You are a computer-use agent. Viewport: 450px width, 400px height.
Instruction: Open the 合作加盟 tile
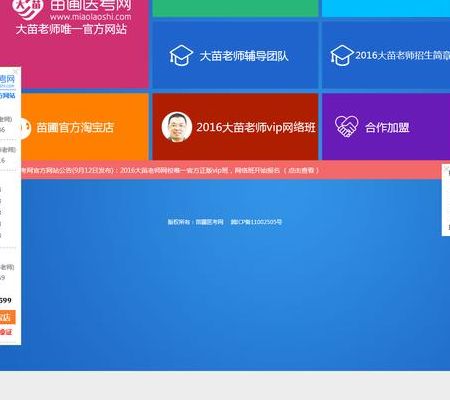coord(386,127)
